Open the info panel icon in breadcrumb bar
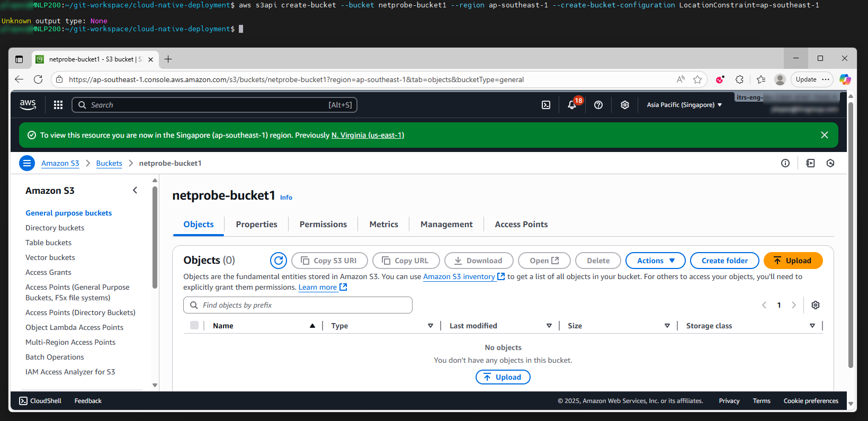Screen dimensions: 868x421 785,163
